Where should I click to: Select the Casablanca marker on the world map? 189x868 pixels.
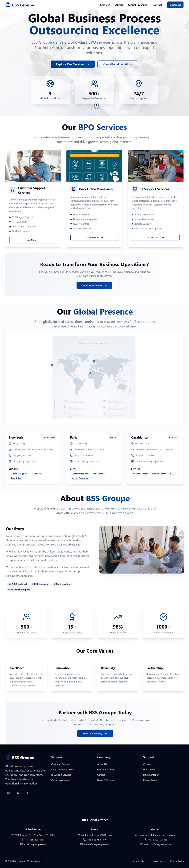click(x=90, y=373)
